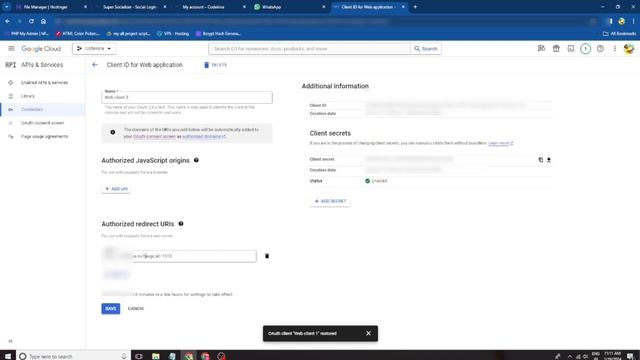Open Windows Start menu
Screen dimensions: 640x360
7,356
